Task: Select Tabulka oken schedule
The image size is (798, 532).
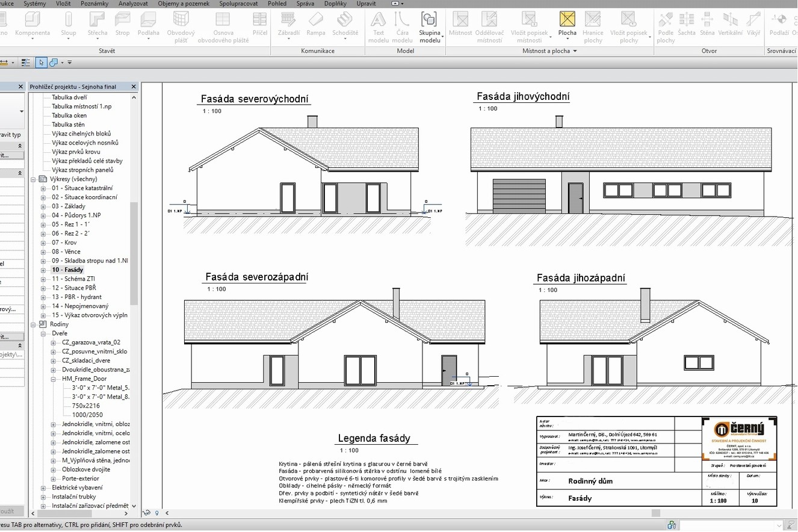Action: (69, 116)
